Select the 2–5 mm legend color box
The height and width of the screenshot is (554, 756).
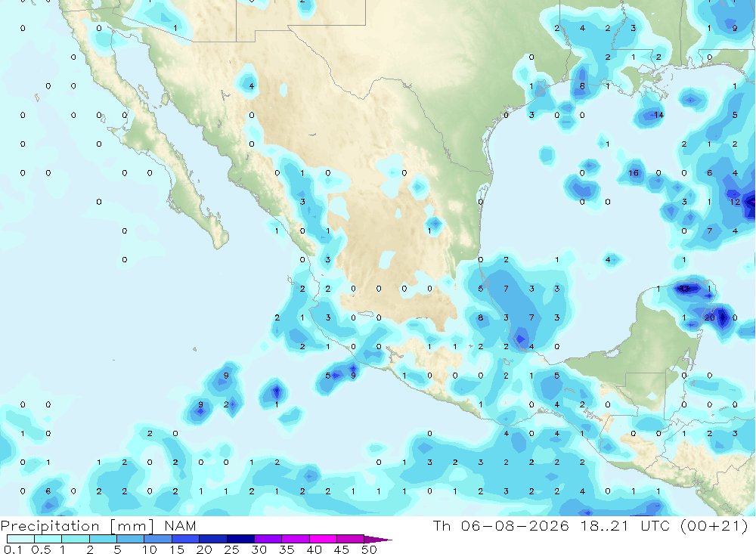(103, 539)
